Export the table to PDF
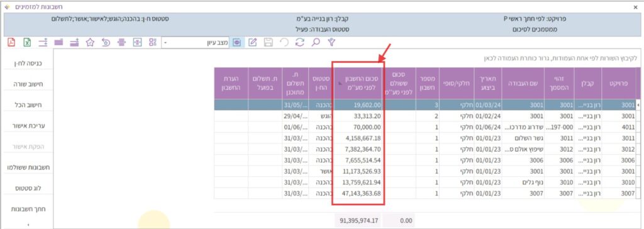Viewport: 644px width, 229px height. [11, 42]
